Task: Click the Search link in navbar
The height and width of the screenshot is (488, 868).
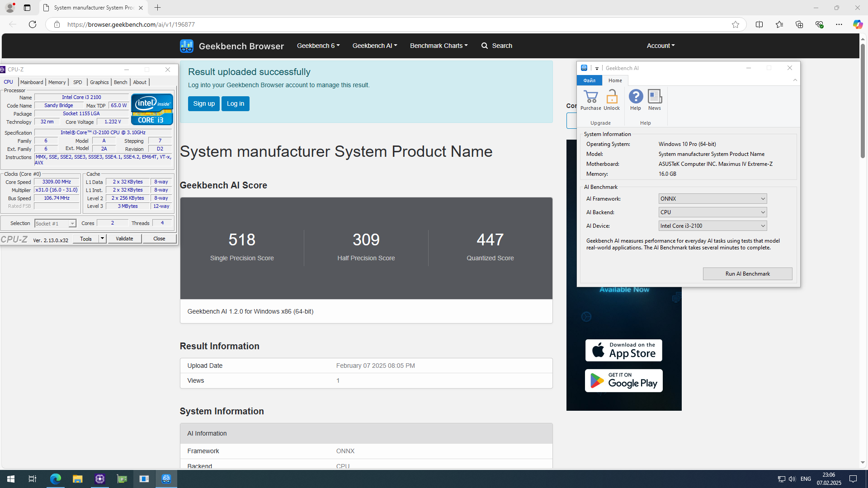Action: (496, 46)
